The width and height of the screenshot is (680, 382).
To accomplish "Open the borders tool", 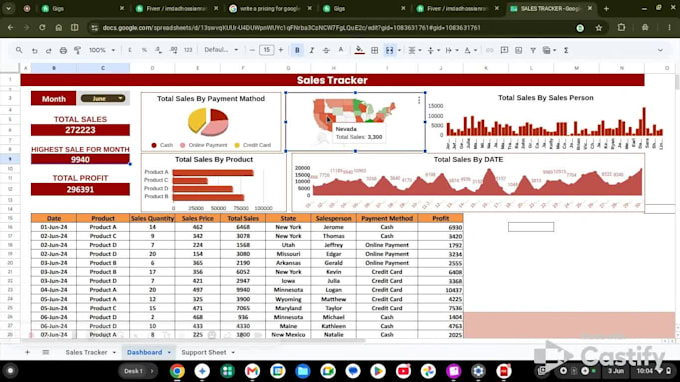I will [x=374, y=50].
